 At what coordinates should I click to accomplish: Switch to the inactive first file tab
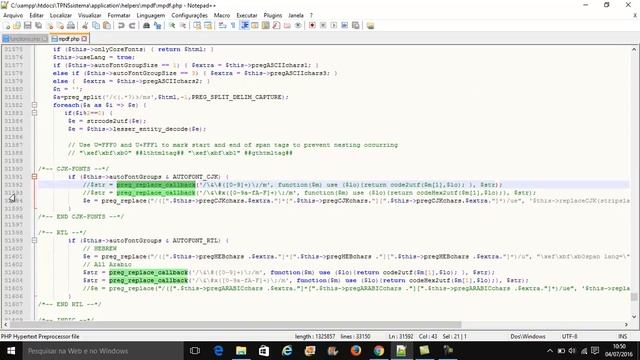[25, 39]
